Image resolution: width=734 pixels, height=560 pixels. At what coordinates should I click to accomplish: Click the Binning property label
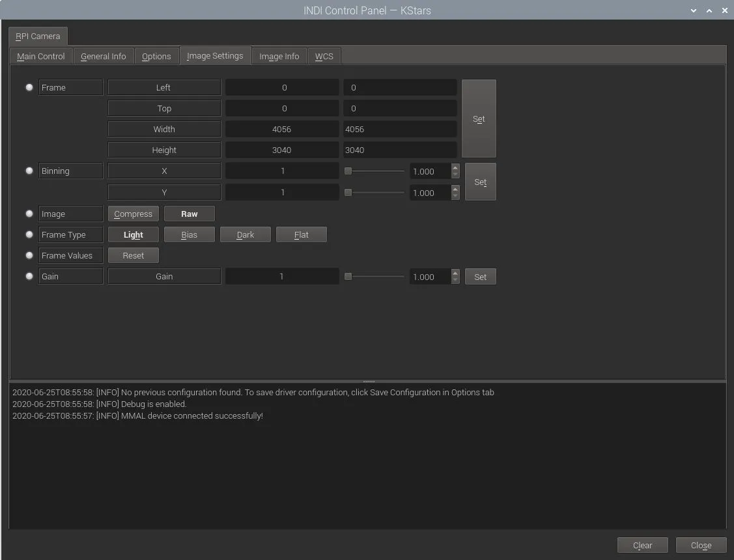click(x=71, y=171)
